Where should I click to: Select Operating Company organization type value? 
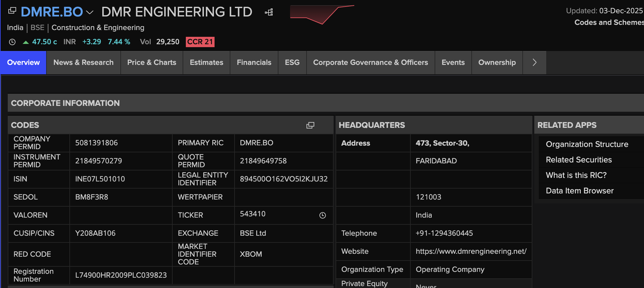click(x=450, y=270)
